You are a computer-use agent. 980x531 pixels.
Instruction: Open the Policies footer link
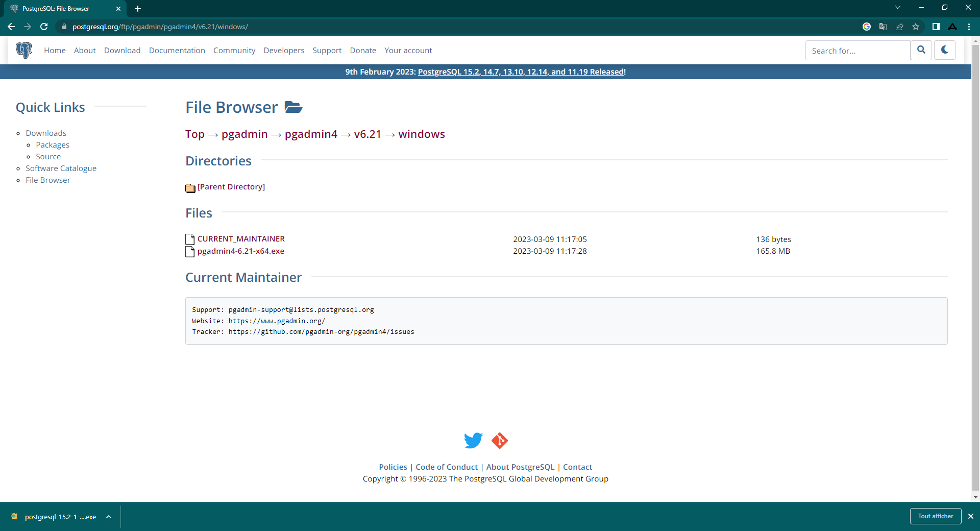(x=393, y=467)
